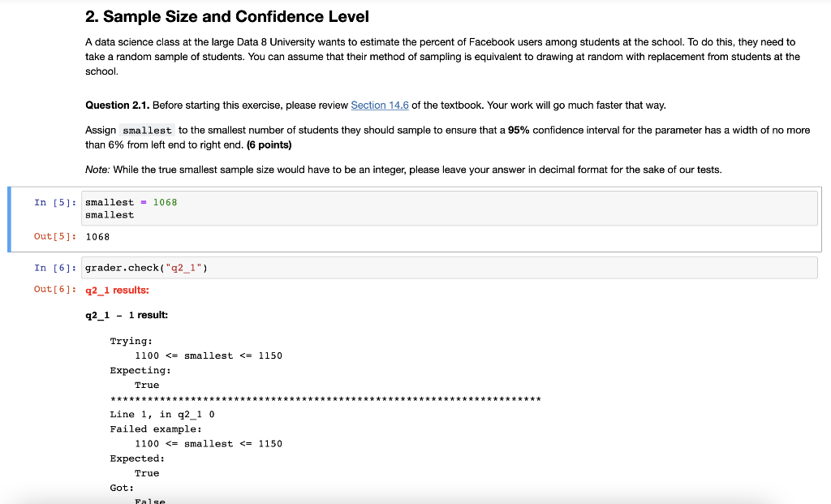The width and height of the screenshot is (831, 504).
Task: Click the blue active cell indicator bar
Action: 7,219
